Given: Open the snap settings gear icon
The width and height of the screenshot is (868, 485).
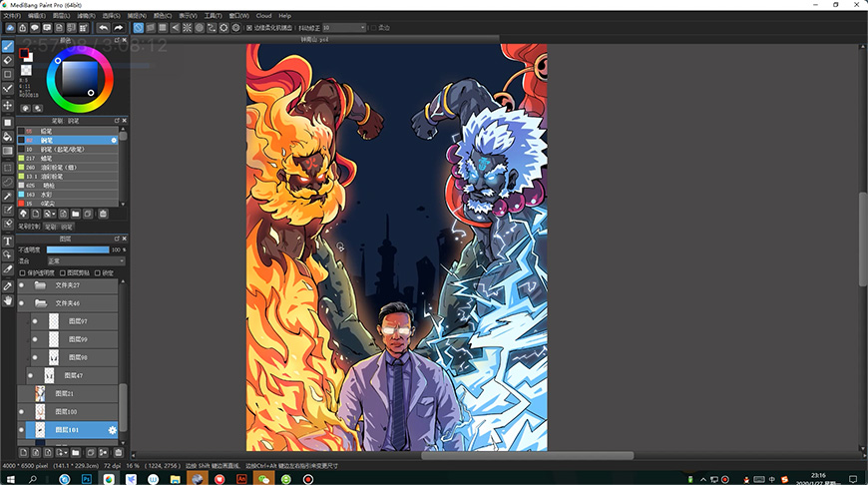Looking at the screenshot, I should point(235,28).
